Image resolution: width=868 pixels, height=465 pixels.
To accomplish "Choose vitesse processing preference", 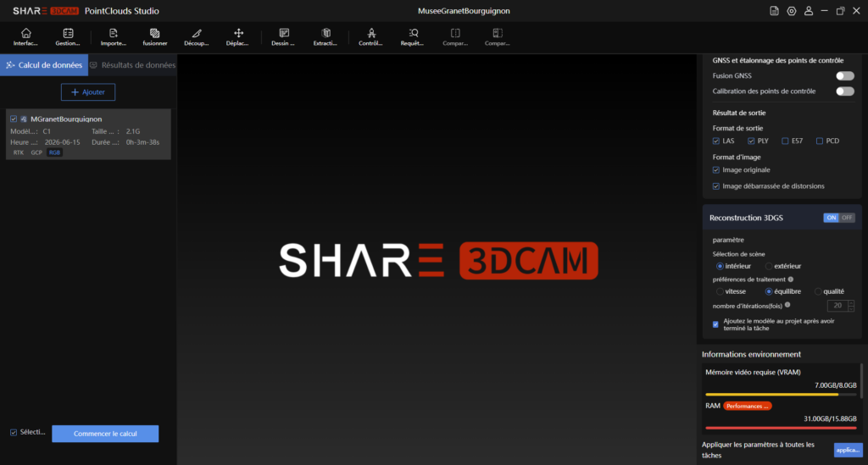I will [x=721, y=291].
